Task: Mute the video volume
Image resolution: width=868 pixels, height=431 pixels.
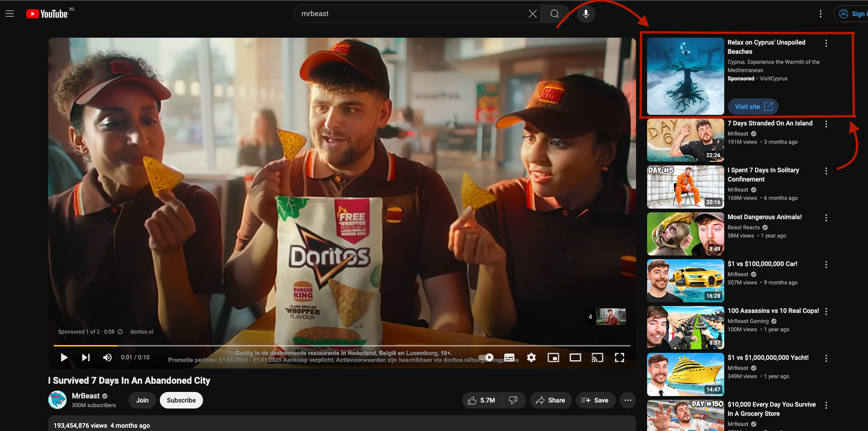Action: (x=107, y=357)
